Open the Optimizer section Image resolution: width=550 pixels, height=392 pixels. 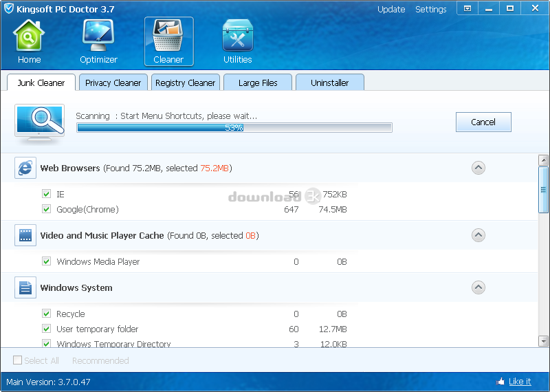[x=98, y=42]
